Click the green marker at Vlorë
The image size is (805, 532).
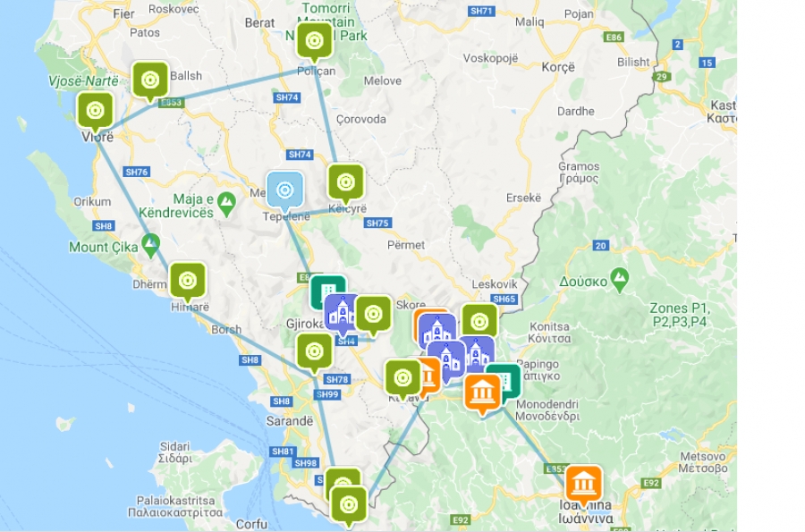[95, 111]
